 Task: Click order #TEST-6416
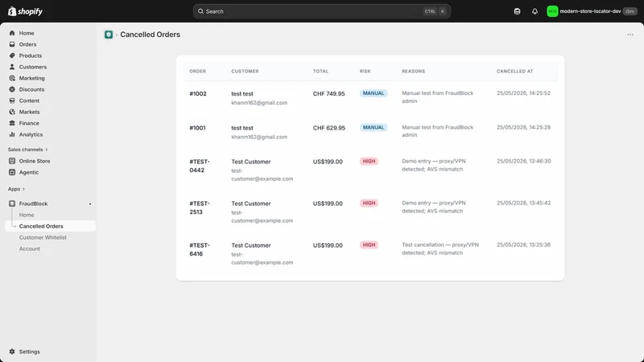tap(200, 249)
